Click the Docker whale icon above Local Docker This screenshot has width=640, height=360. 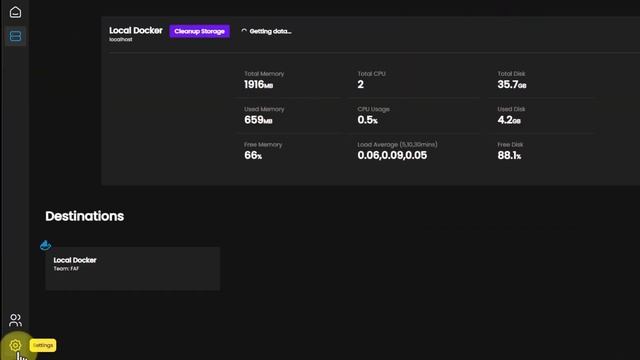click(45, 245)
